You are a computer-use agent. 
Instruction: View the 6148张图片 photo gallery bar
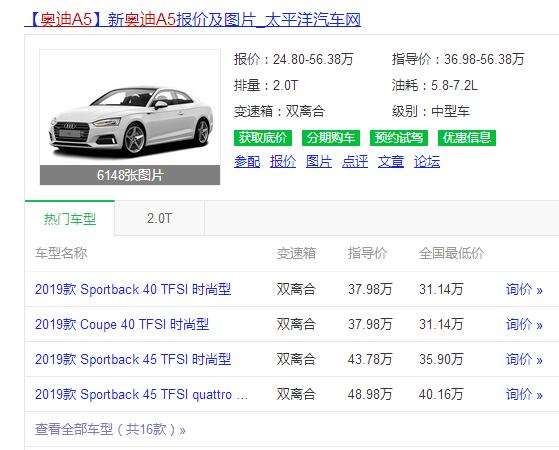pos(130,175)
